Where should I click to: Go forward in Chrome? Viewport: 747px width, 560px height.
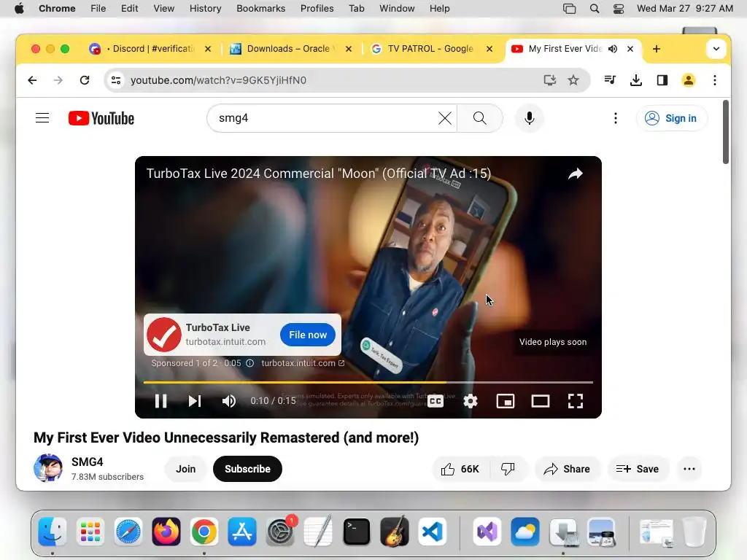tap(58, 80)
